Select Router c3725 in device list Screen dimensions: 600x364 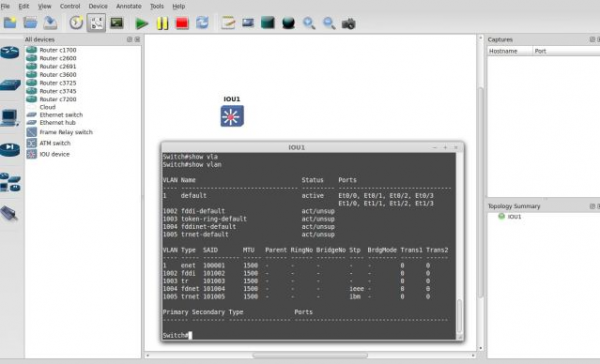pos(57,83)
